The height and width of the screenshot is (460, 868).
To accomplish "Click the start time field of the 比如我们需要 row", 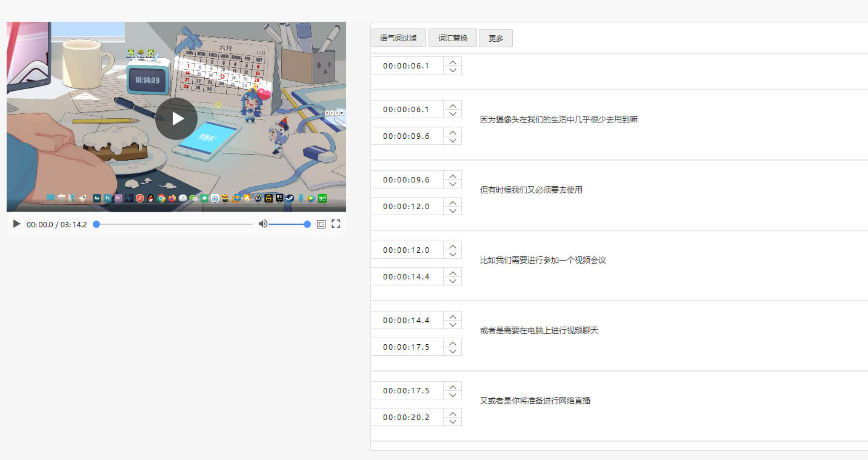I will click(x=407, y=250).
